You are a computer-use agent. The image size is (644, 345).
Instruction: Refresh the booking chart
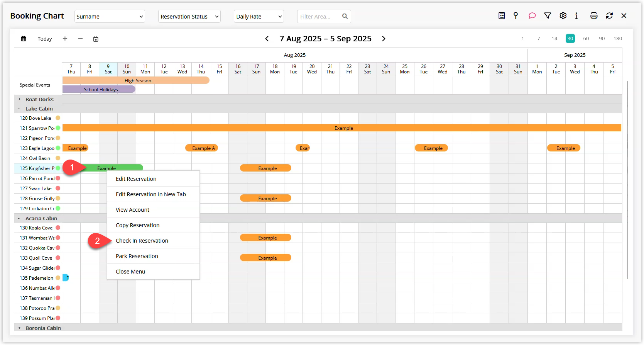(x=609, y=16)
